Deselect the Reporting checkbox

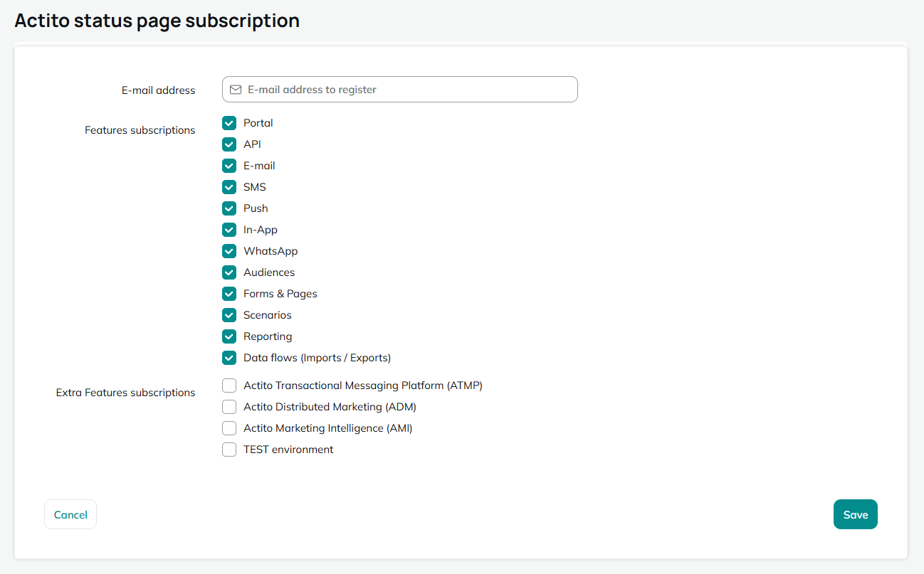(x=229, y=336)
